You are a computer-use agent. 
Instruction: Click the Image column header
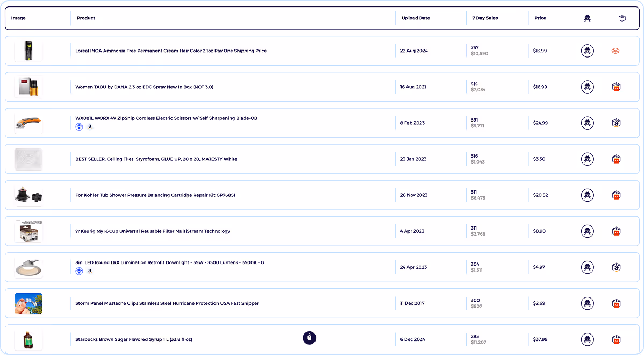coord(18,18)
